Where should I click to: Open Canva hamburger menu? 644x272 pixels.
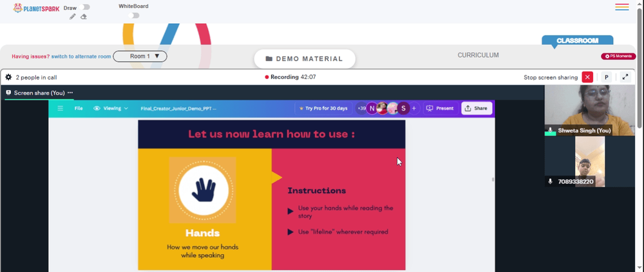61,108
